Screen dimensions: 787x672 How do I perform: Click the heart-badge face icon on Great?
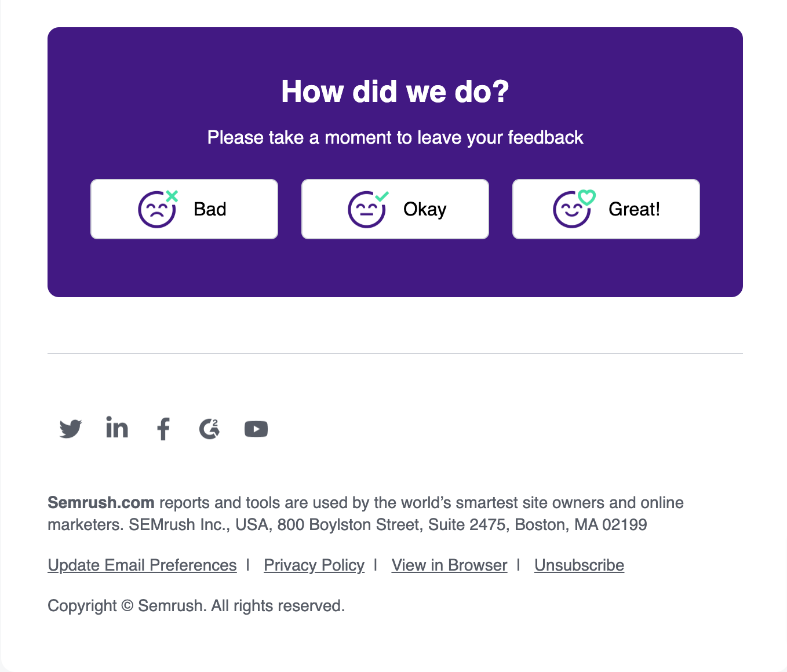pos(573,210)
